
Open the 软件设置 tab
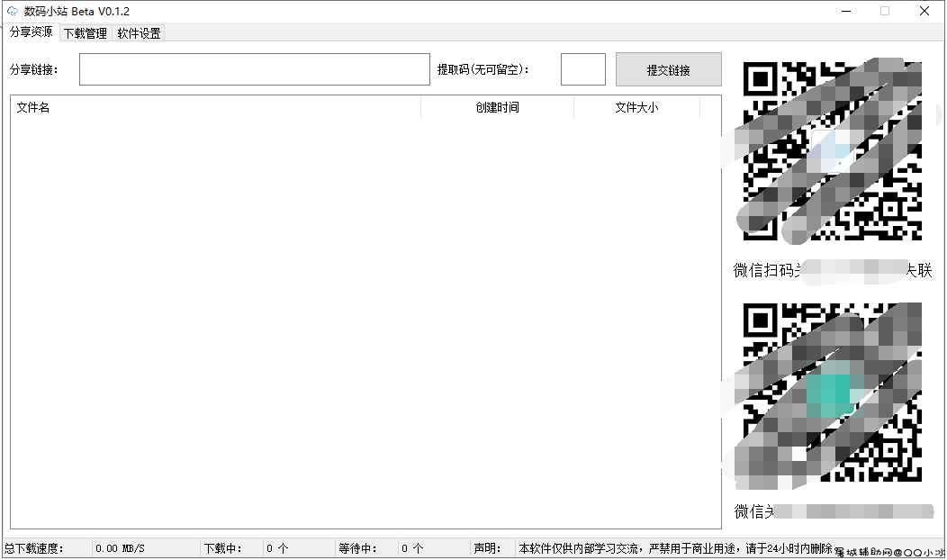[139, 33]
